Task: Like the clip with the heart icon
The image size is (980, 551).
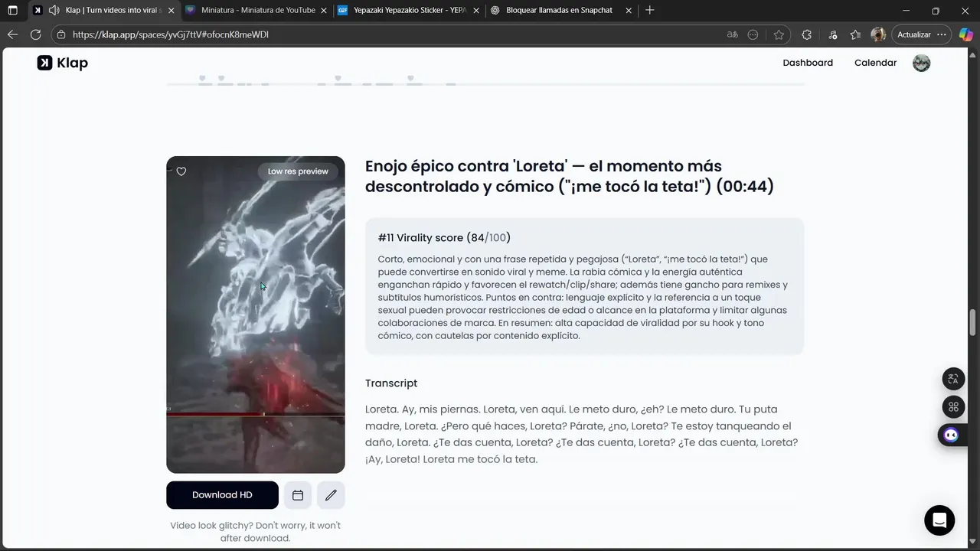Action: (181, 171)
